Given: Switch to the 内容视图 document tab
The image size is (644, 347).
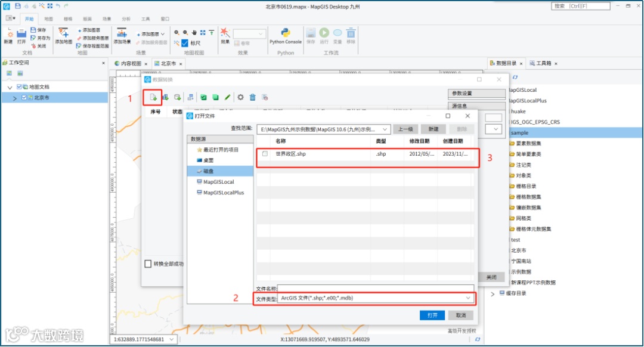Looking at the screenshot, I should pos(131,64).
